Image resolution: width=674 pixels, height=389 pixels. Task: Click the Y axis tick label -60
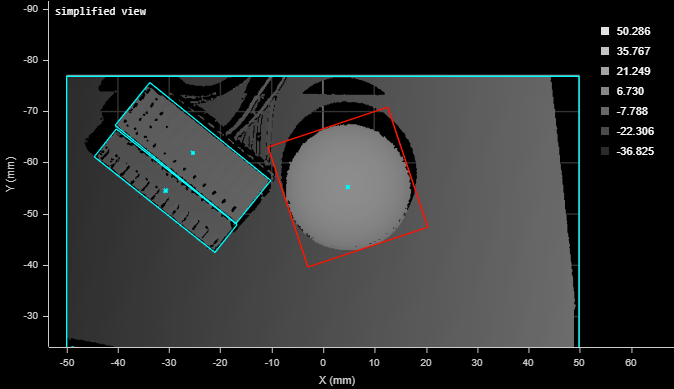point(31,162)
